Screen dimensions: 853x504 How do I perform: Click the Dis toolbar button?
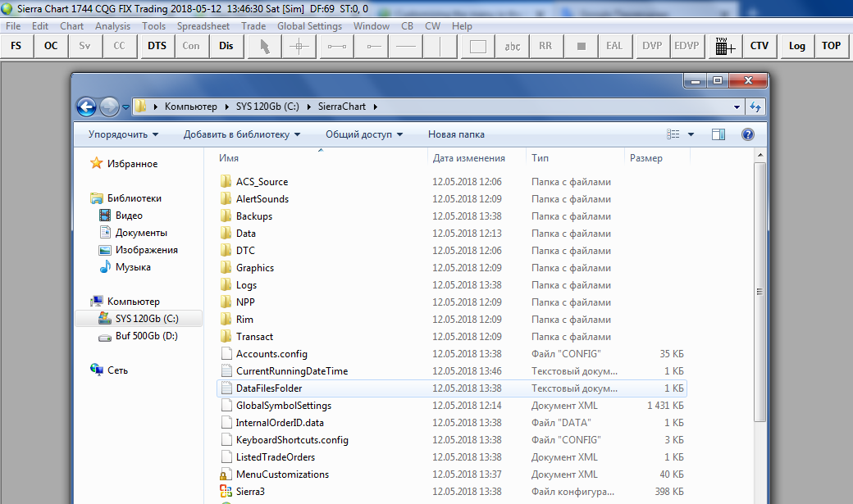(226, 46)
